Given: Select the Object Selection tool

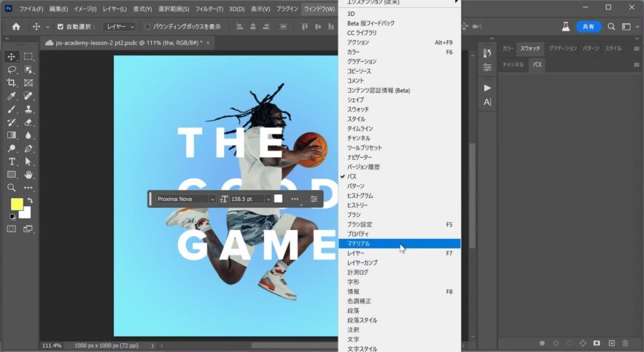Looking at the screenshot, I should coord(28,70).
